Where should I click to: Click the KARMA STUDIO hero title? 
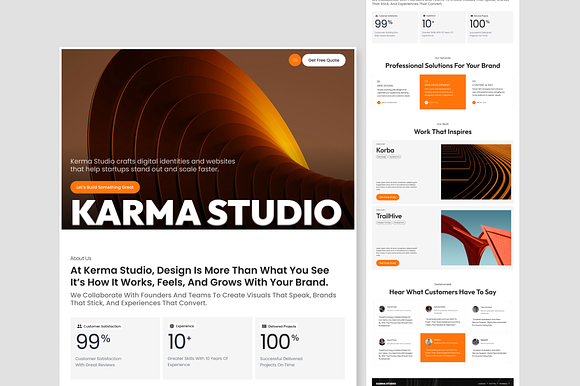click(x=206, y=213)
